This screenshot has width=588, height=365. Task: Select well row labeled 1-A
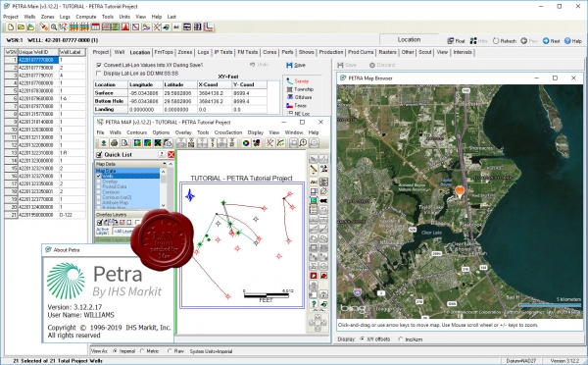pos(45,99)
